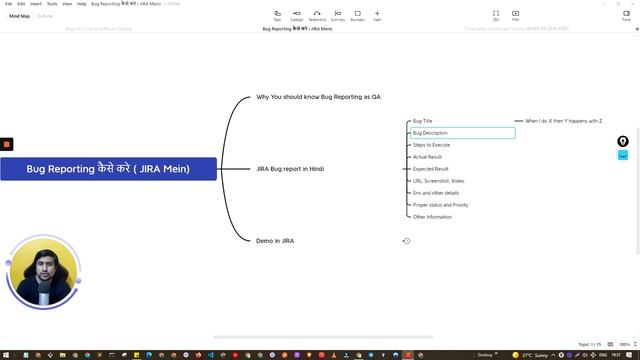Click the vertical canvas scrollbar
Screen dimensions: 640x360
[638, 191]
